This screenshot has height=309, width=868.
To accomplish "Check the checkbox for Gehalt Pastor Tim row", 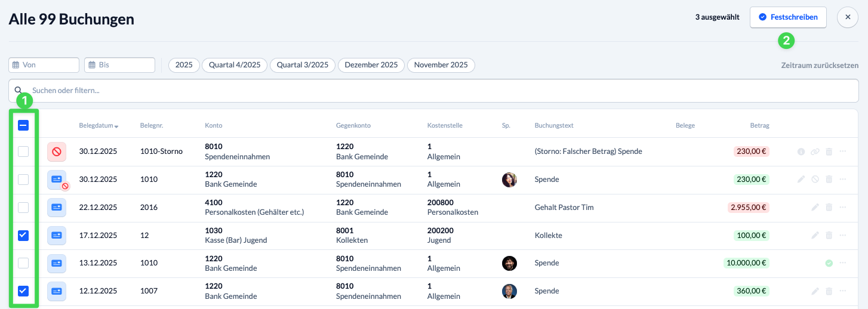I will (23, 208).
